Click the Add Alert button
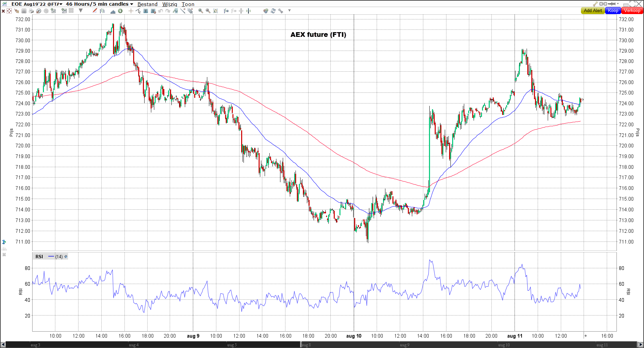Screen dimensions: 644x348 (593, 11)
